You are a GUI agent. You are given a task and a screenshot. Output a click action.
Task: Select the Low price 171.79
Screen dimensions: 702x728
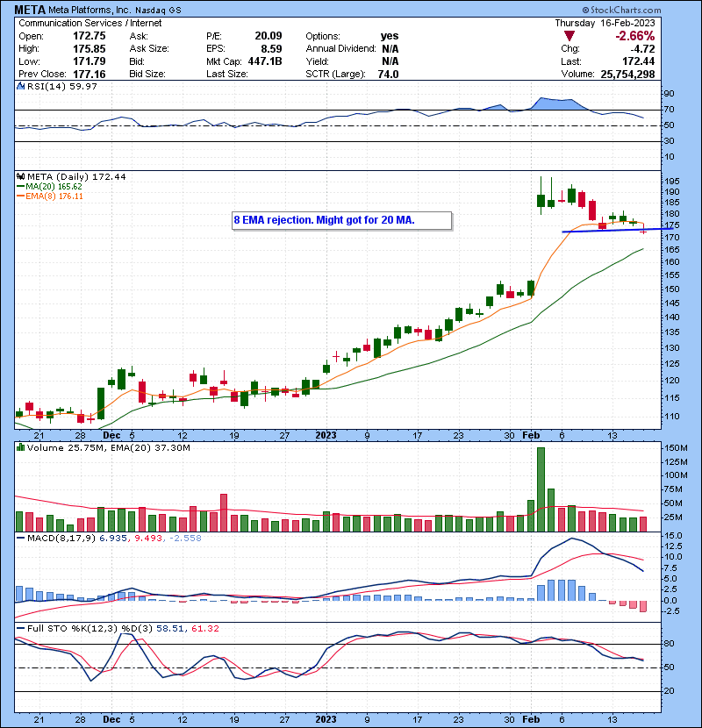click(90, 61)
